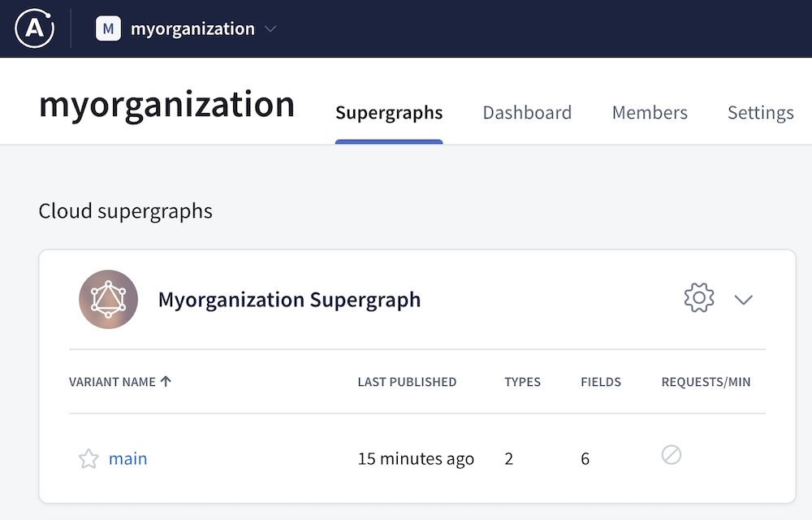The height and width of the screenshot is (520, 812).
Task: Click the '15 minutes ago' published value
Action: 416,459
